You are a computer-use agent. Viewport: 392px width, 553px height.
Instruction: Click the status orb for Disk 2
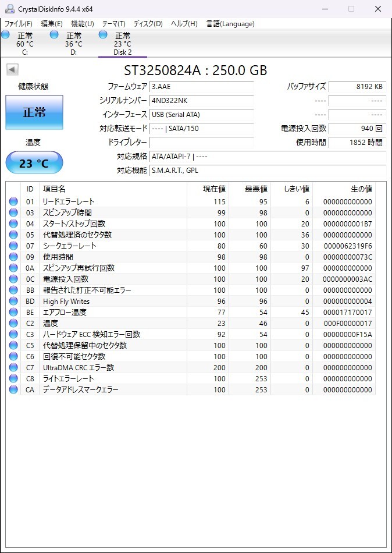(x=103, y=34)
